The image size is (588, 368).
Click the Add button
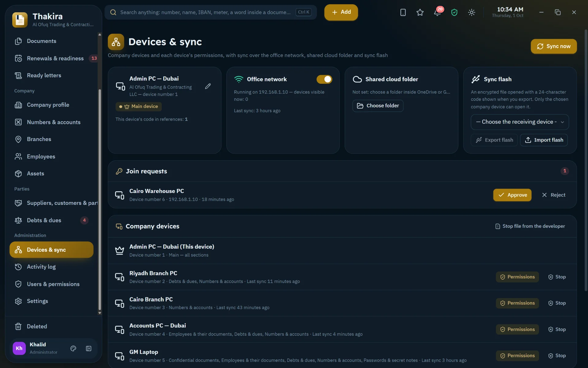click(x=341, y=12)
